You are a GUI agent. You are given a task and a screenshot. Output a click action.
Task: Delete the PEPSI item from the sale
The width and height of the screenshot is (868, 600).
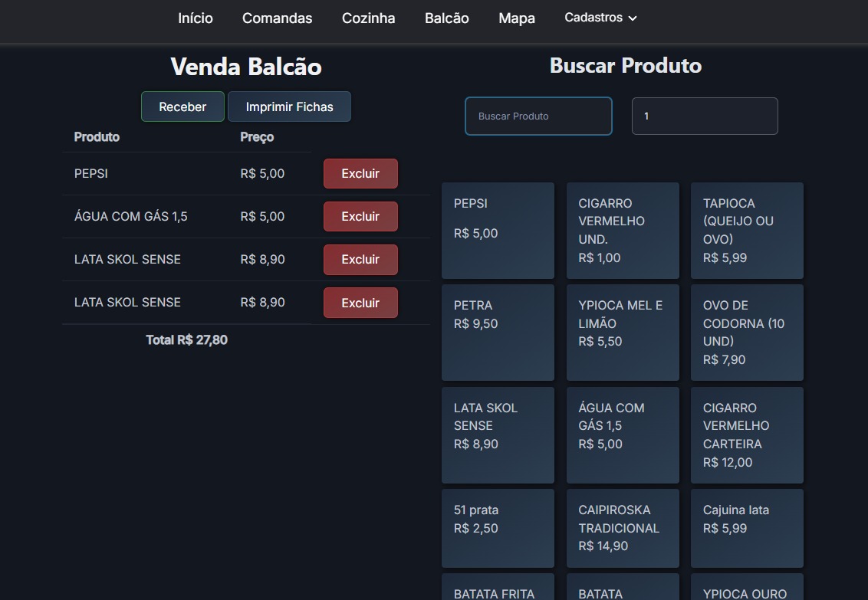tap(360, 174)
